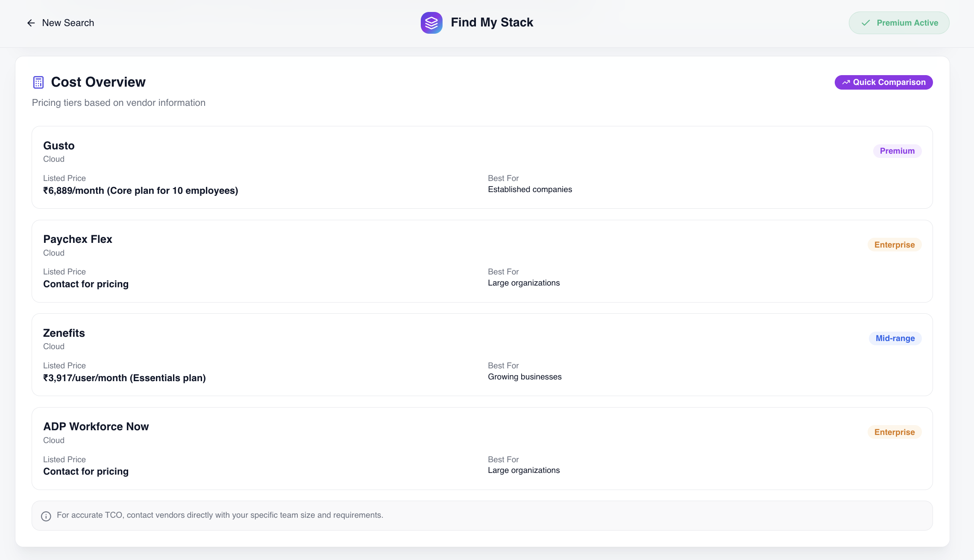Click the calculator icon beside Cost Overview
The width and height of the screenshot is (974, 560).
pyautogui.click(x=38, y=82)
